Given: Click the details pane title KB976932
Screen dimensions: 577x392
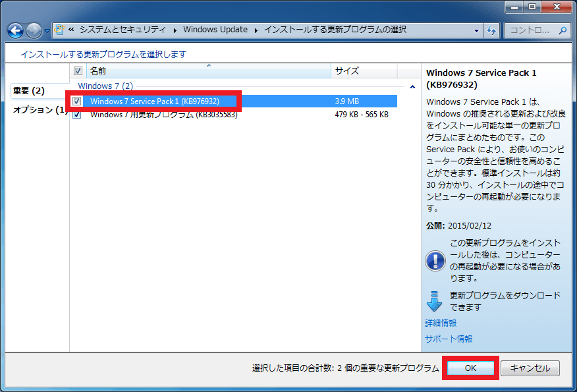Looking at the screenshot, I should [x=481, y=79].
